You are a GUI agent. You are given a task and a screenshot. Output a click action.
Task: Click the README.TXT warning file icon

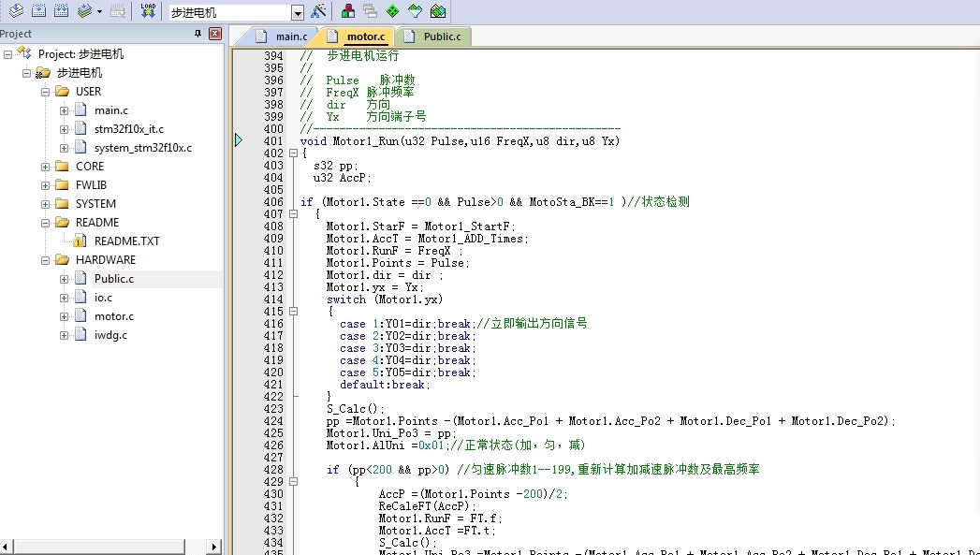[x=80, y=241]
